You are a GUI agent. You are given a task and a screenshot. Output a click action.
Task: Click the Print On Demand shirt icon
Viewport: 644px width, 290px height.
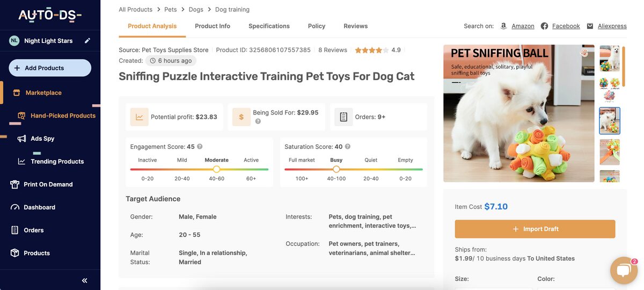click(15, 184)
